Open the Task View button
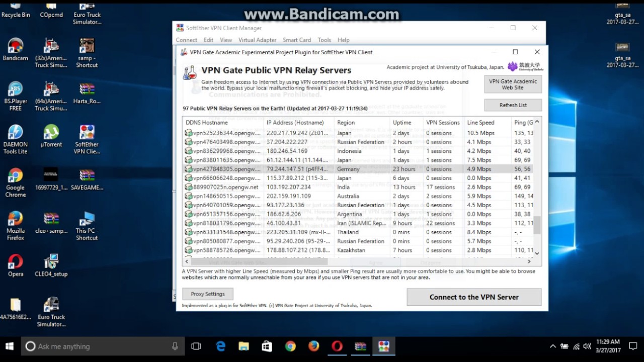The image size is (644, 362). coord(196,346)
